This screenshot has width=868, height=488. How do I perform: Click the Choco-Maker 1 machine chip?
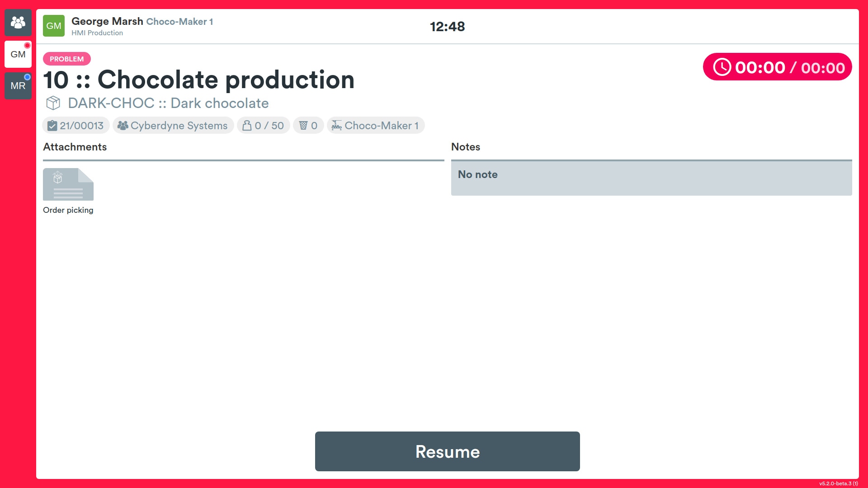tap(376, 126)
